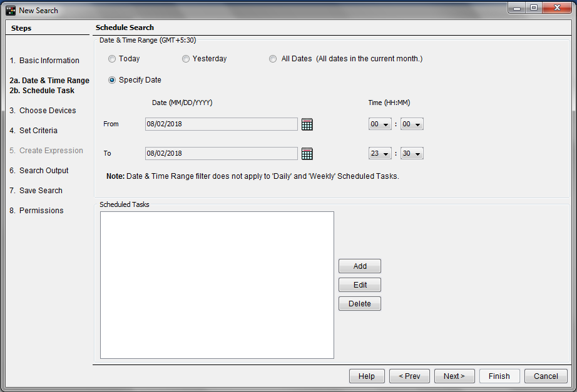The image size is (577, 392).
Task: Click the Add scheduled task button
Action: [360, 266]
